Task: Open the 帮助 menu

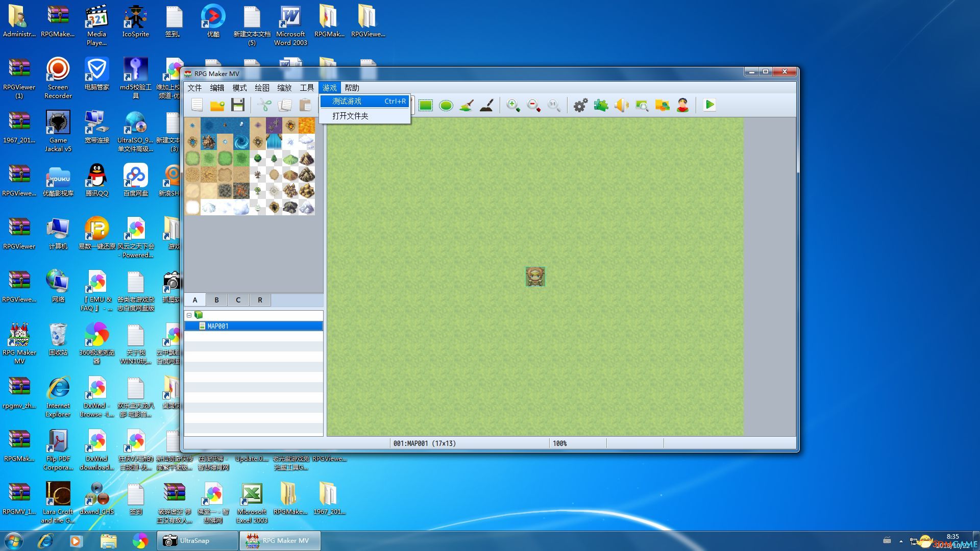Action: pyautogui.click(x=352, y=88)
